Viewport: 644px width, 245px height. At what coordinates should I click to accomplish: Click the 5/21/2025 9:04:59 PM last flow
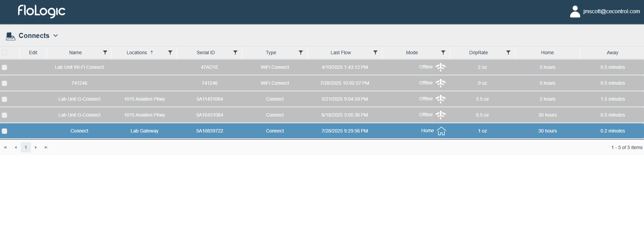click(x=345, y=99)
